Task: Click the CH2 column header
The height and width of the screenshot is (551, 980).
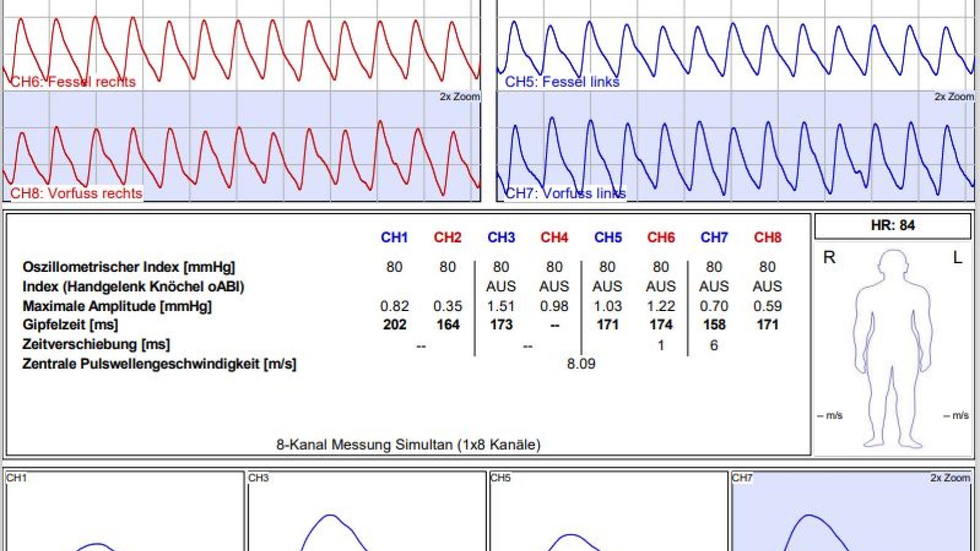Action: click(448, 238)
